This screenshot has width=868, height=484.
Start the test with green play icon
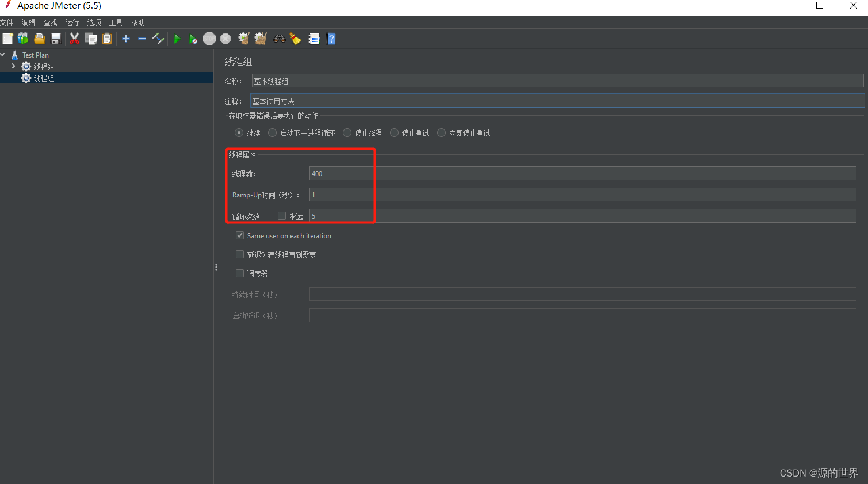click(x=177, y=39)
